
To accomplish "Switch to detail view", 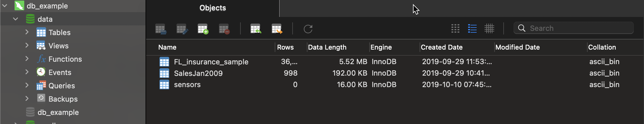I will pos(489,29).
